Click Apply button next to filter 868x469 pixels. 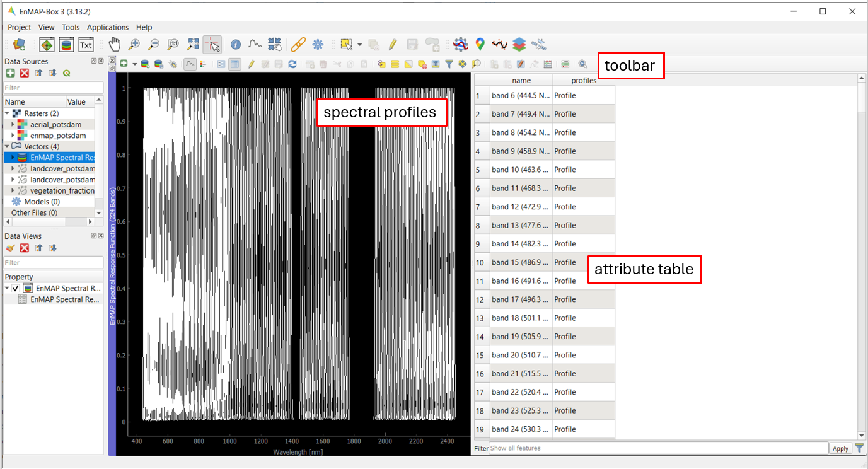click(840, 449)
